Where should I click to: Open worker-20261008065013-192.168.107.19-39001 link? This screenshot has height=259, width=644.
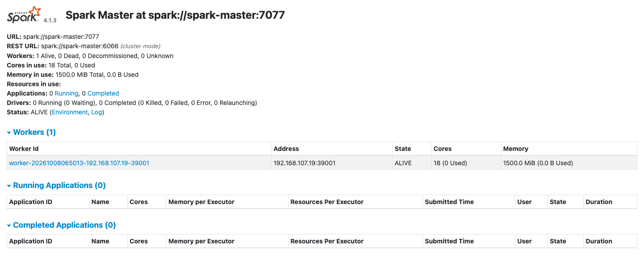click(x=79, y=163)
